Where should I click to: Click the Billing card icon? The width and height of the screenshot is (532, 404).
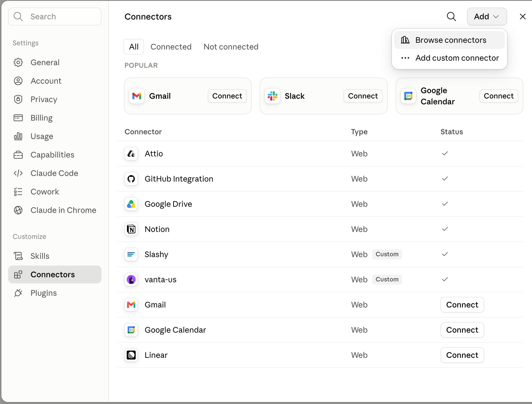click(18, 118)
